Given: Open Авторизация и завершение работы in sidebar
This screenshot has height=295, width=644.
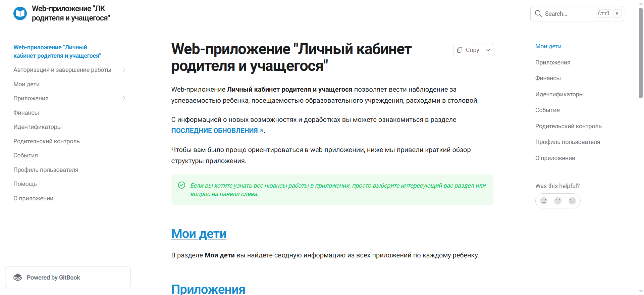Looking at the screenshot, I should click(62, 70).
